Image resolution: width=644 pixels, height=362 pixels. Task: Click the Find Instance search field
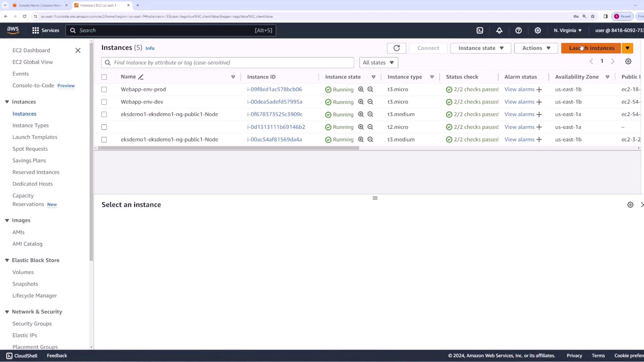(231, 63)
